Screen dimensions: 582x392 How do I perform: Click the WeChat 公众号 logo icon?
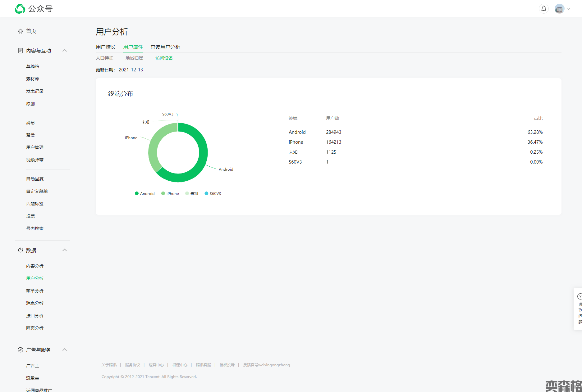[x=20, y=9]
